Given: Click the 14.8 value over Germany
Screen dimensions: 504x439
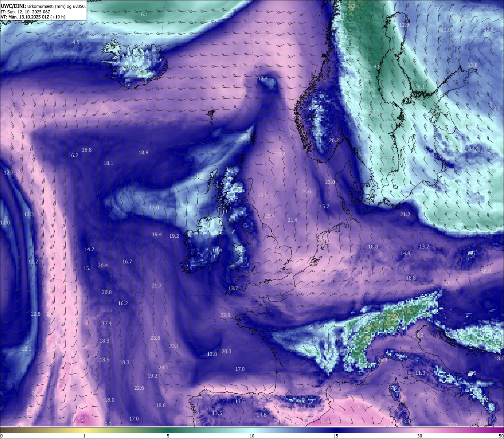Looking at the screenshot, I should (405, 254).
